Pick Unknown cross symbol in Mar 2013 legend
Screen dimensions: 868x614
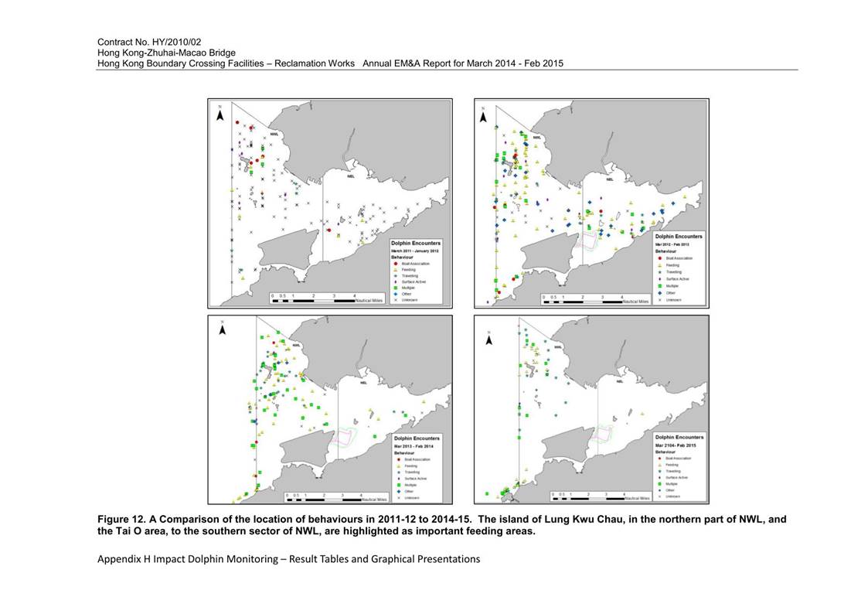pos(398,498)
